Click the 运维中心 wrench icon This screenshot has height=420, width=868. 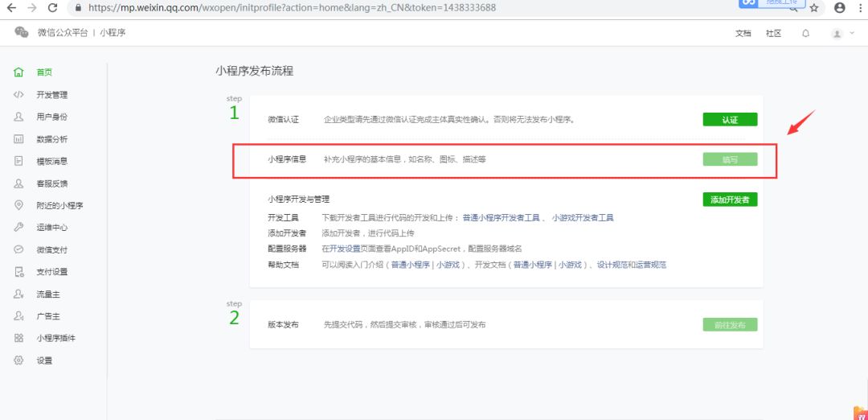pyautogui.click(x=18, y=227)
